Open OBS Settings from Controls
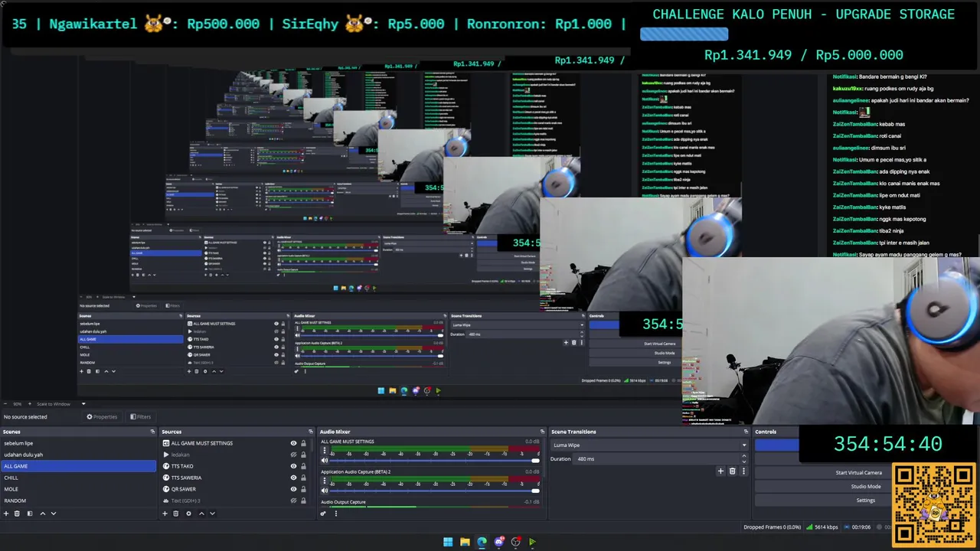980x551 pixels. pos(823,500)
